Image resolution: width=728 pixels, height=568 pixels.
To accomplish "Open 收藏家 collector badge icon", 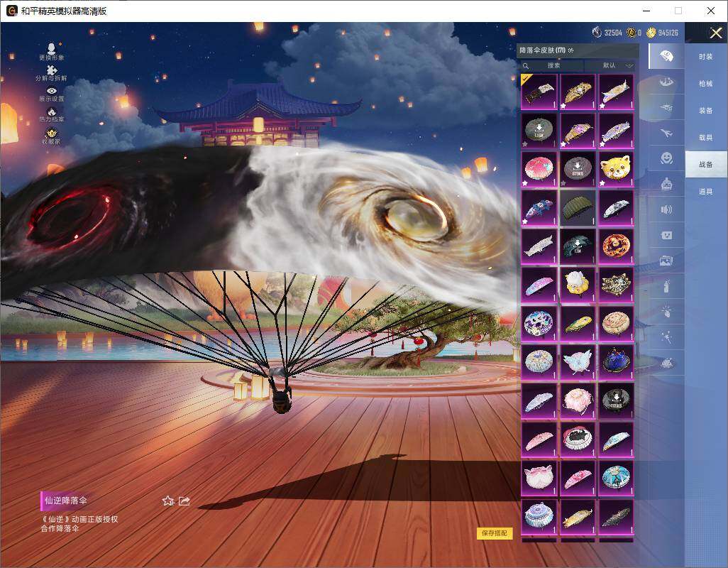I will [x=52, y=133].
